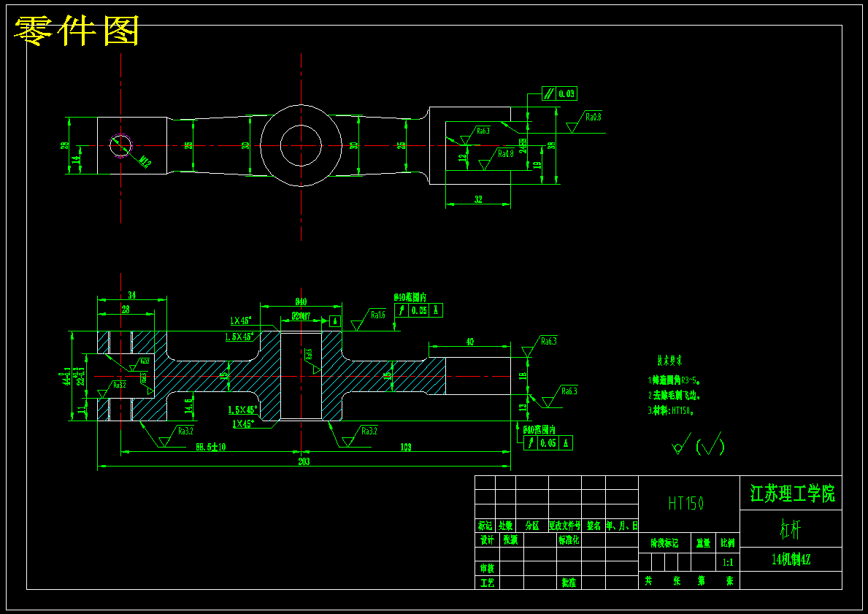Click the general roughness symbol under notes
The width and height of the screenshot is (868, 614).
click(697, 444)
